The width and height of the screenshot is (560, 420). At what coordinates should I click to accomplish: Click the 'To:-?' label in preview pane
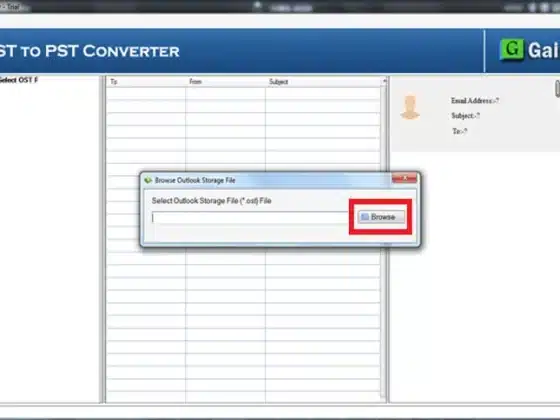[460, 131]
